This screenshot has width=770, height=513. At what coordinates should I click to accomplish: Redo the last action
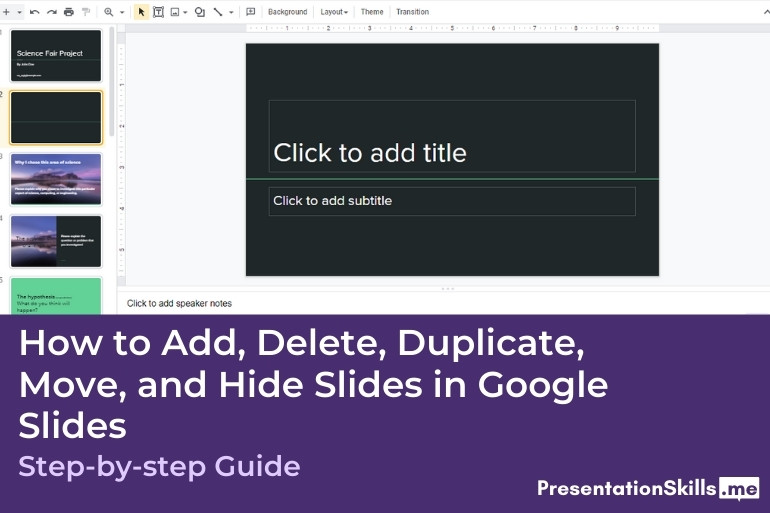coord(52,12)
